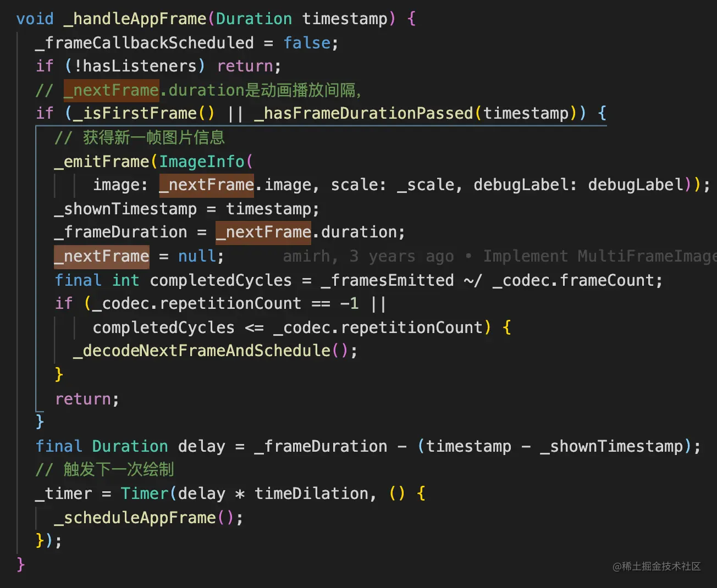The image size is (717, 588).
Task: Click the closing "});" of the Timer callback
Action: pyautogui.click(x=48, y=541)
